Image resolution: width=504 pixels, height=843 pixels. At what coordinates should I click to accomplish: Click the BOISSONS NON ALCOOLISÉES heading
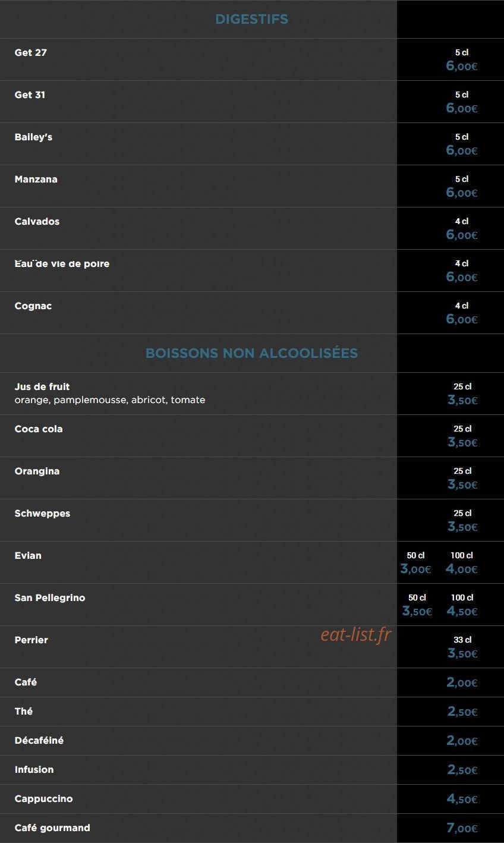tap(251, 353)
